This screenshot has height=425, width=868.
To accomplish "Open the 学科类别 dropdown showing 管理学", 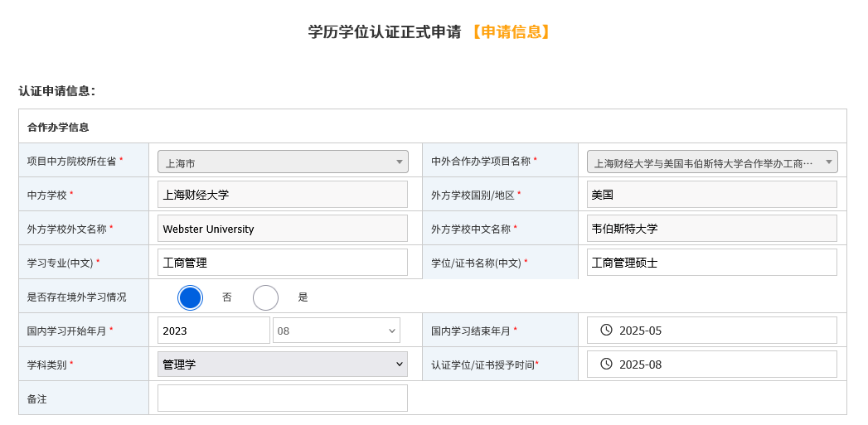I will click(283, 365).
